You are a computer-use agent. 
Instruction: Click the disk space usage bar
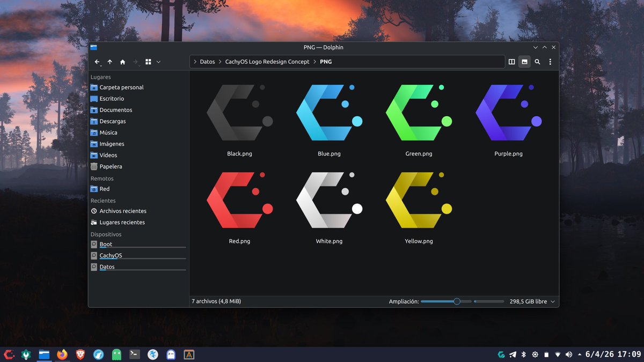pyautogui.click(x=490, y=301)
